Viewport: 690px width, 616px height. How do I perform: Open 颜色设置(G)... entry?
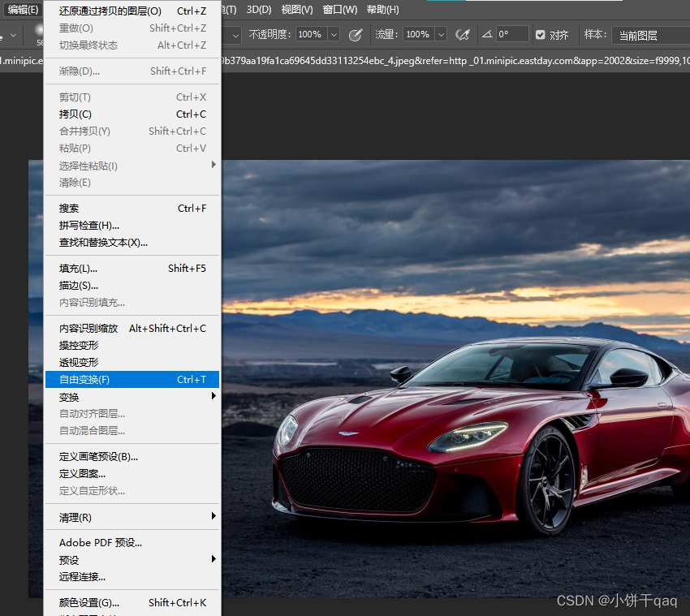[132, 602]
